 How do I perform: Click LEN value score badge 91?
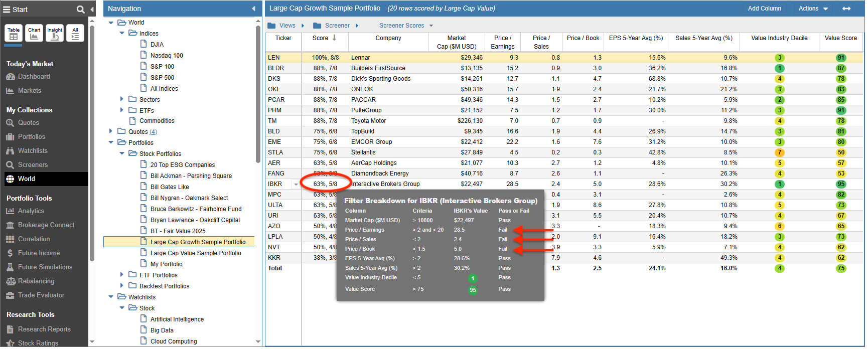coord(841,58)
